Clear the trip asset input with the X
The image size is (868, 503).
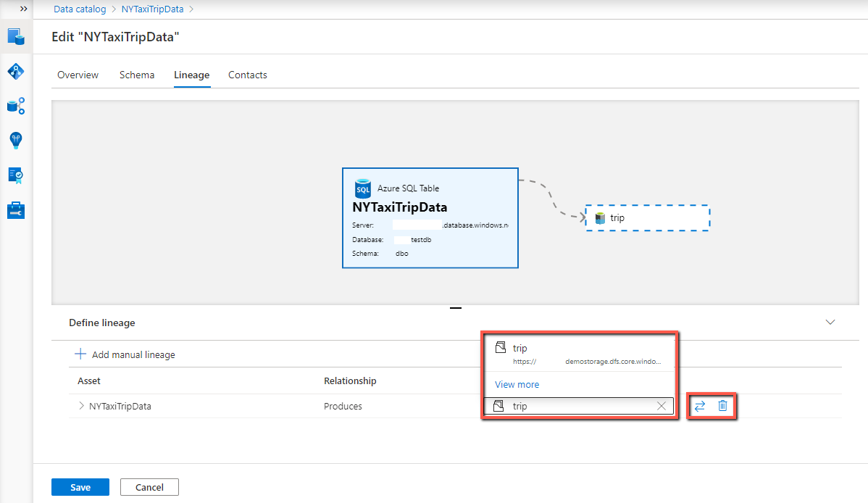pyautogui.click(x=661, y=406)
